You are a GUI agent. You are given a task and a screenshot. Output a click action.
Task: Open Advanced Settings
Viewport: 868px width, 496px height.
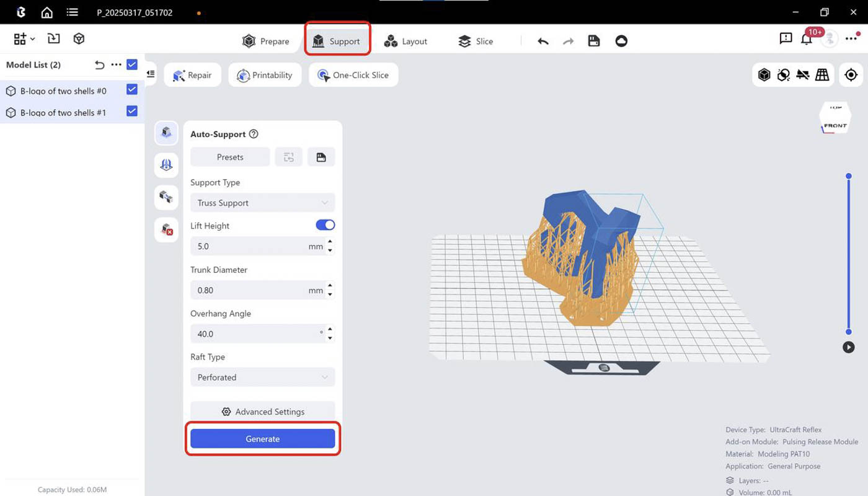[x=262, y=411]
